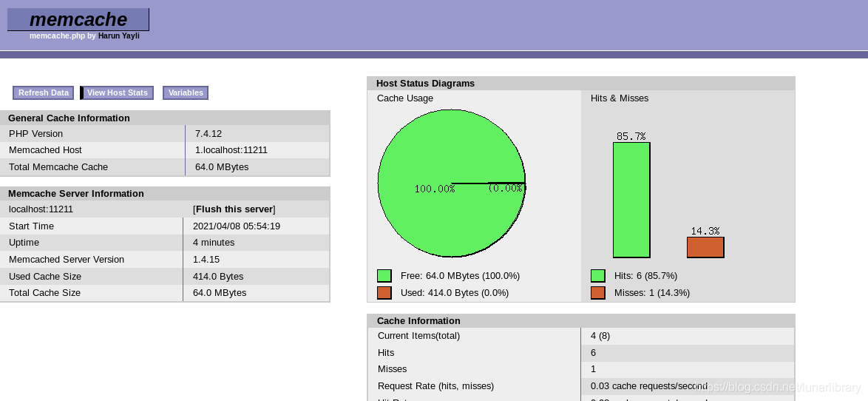Click the Free: 64.0 MBytes (100.0%) legend text
The image size is (868, 401).
point(460,276)
